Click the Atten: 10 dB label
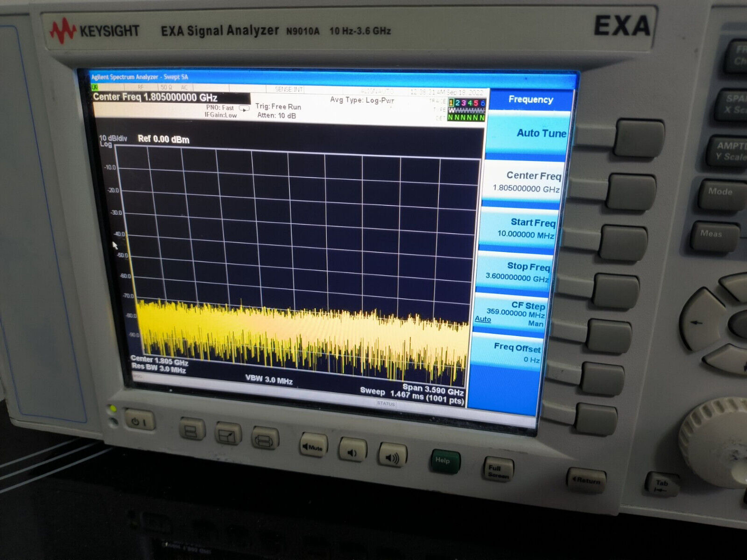The width and height of the screenshot is (747, 560). [276, 115]
